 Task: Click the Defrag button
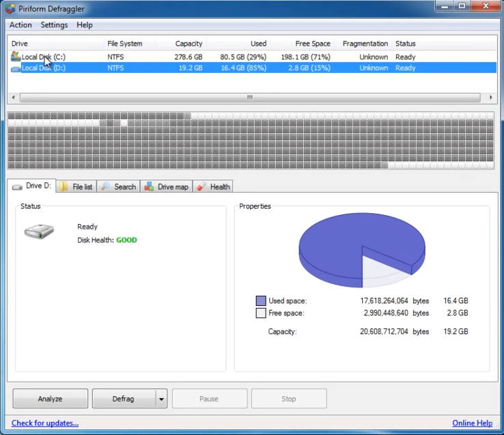pyautogui.click(x=124, y=399)
